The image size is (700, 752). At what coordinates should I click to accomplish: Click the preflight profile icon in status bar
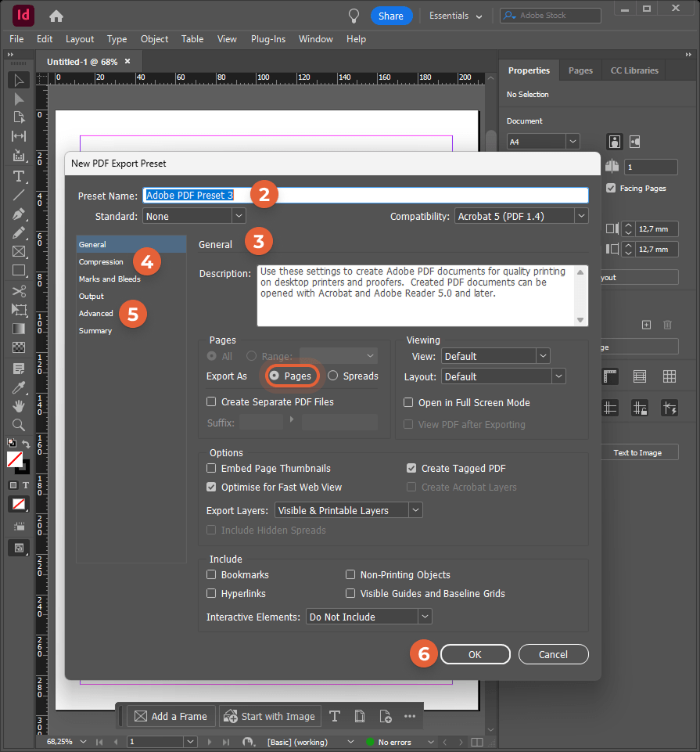point(248,742)
